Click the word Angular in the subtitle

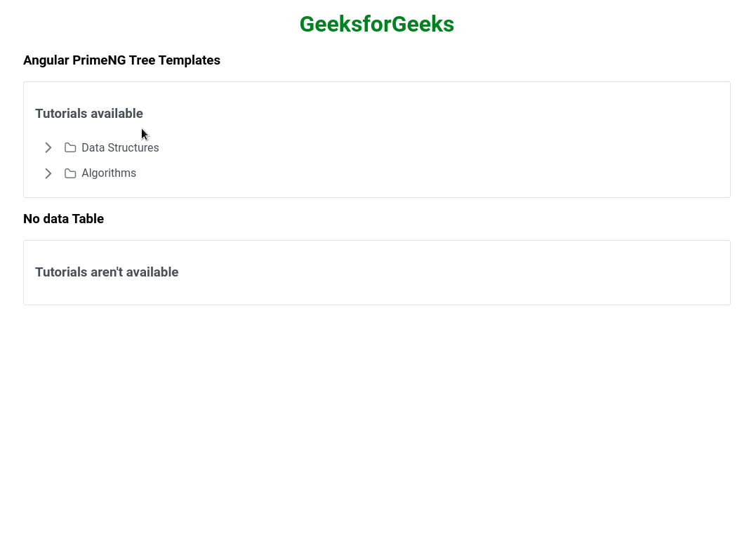point(46,60)
